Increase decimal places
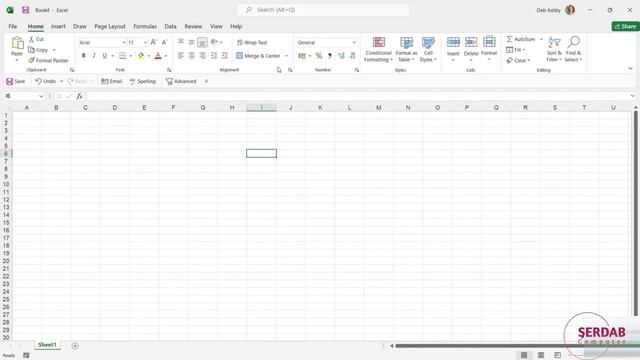This screenshot has width=640, height=360. click(341, 56)
